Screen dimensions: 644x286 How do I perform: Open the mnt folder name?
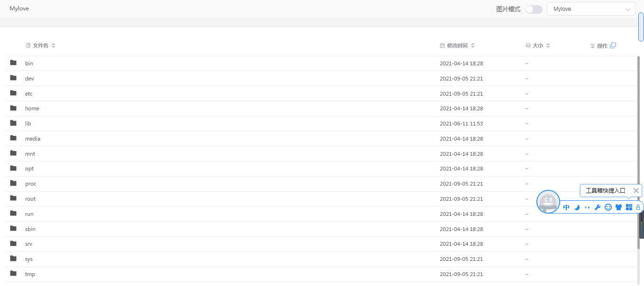30,153
